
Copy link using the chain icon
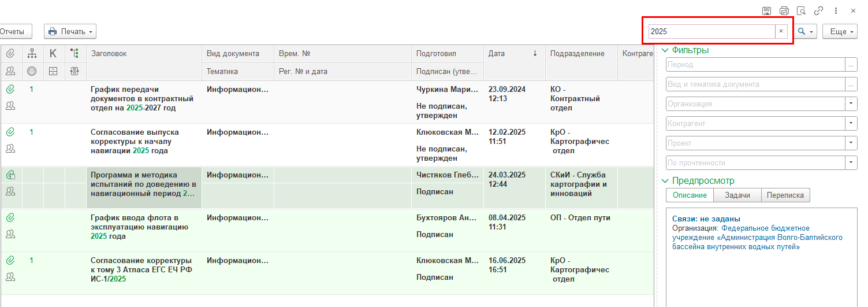(x=818, y=10)
